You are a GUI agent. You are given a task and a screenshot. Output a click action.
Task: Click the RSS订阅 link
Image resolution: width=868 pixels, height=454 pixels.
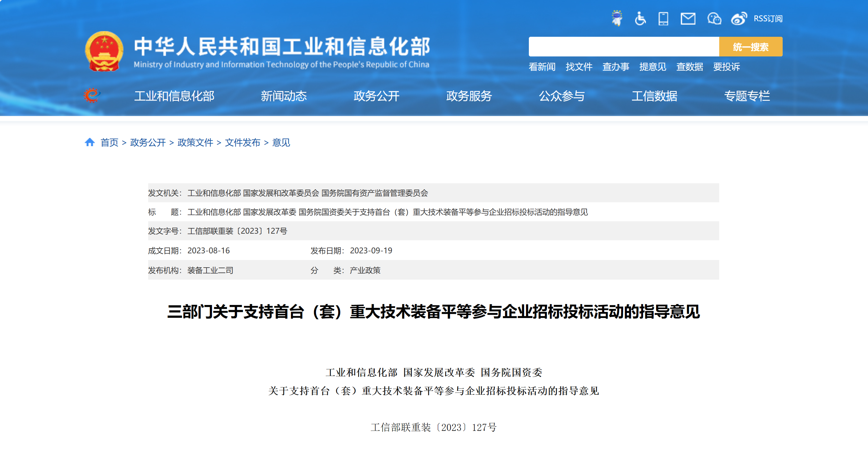[x=768, y=18]
